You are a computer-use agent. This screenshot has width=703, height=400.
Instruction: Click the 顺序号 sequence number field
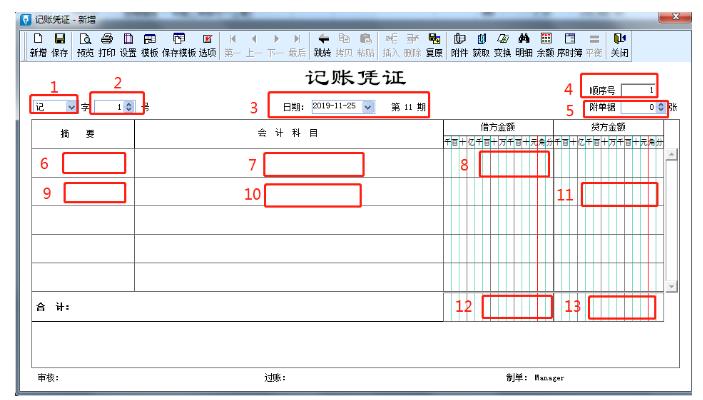pyautogui.click(x=638, y=90)
